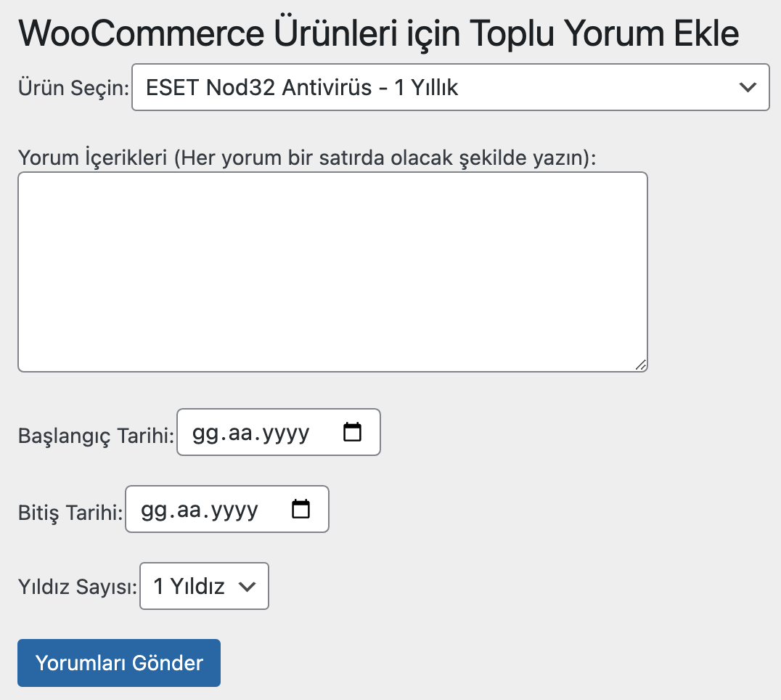
Task: Click the chevron arrow of Ürün Seçin dropdown
Action: [748, 87]
